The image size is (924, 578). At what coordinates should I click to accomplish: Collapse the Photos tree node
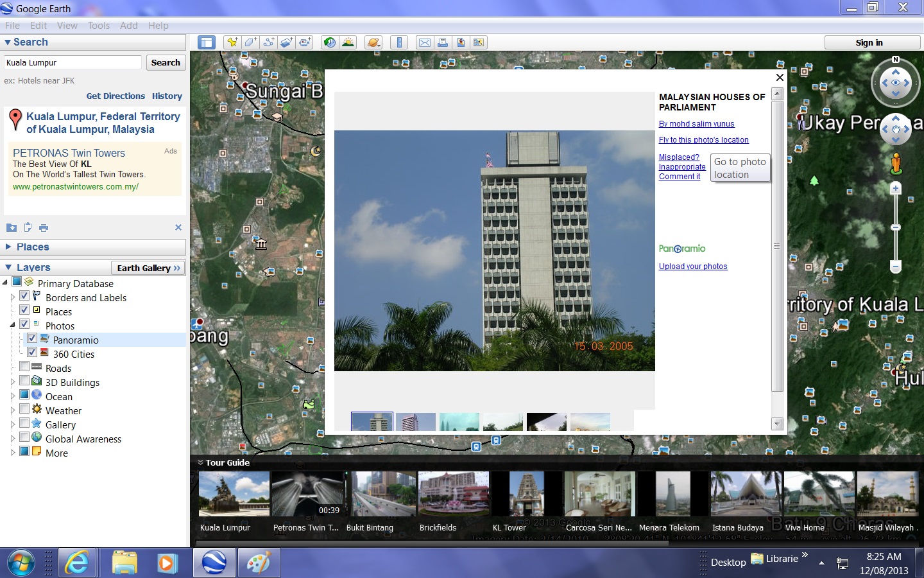(x=13, y=325)
